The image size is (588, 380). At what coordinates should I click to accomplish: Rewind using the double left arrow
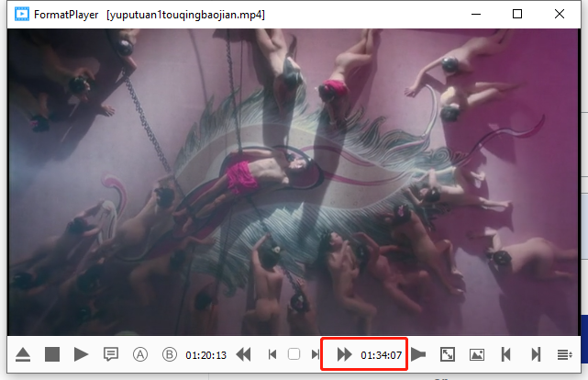tap(243, 354)
